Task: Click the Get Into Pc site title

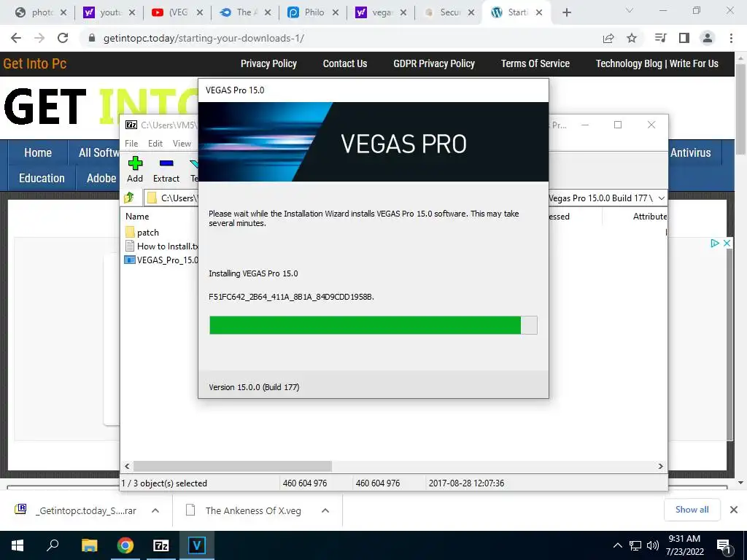Action: [35, 64]
